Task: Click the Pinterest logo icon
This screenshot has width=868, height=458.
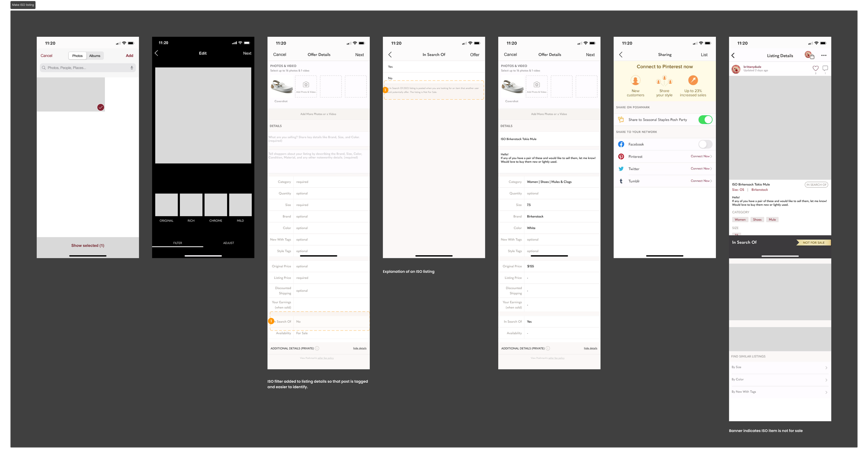Action: point(621,157)
